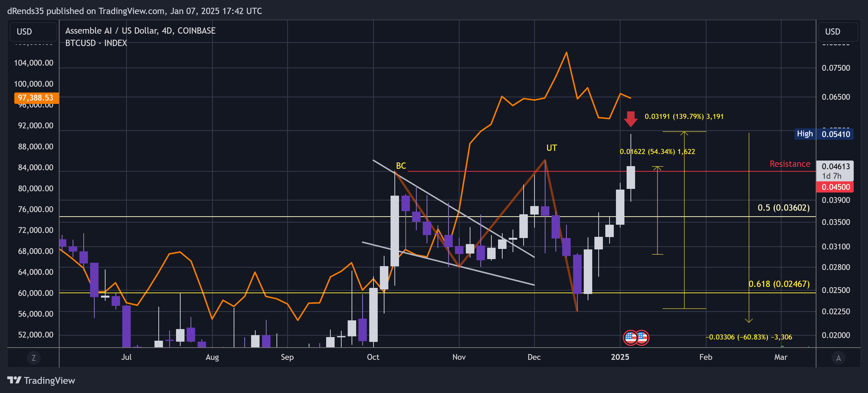Viewport: 868px width, 393px height.
Task: Click 0.02000 on the right price scale
Action: point(836,335)
